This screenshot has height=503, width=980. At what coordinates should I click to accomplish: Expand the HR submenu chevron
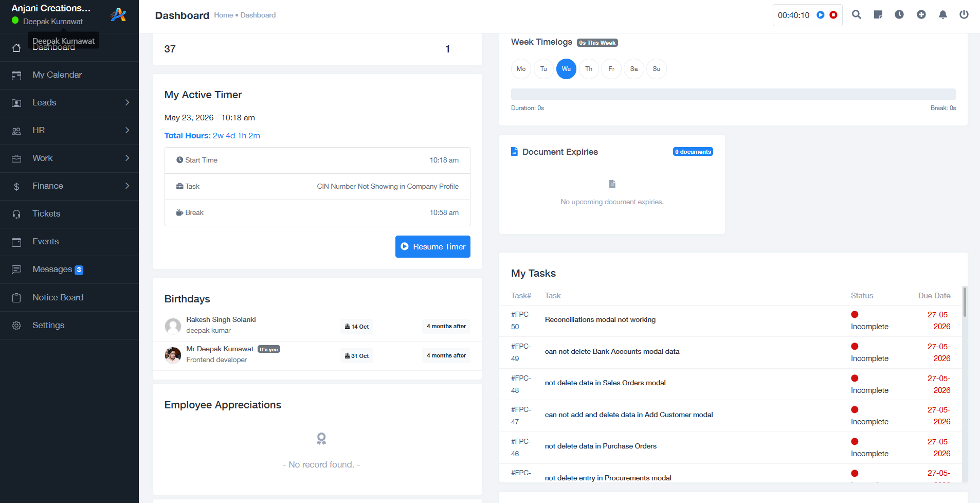127,130
